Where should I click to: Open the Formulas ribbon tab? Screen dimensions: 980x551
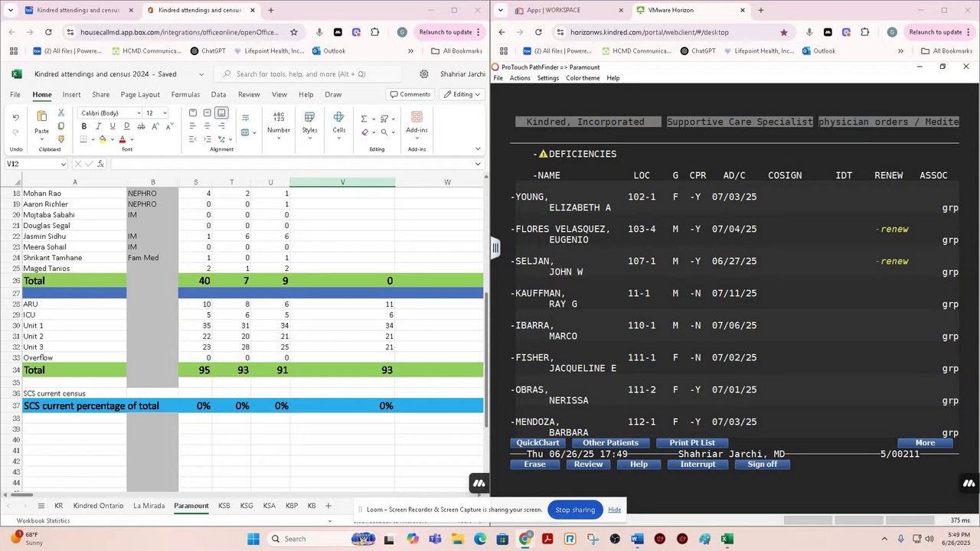tap(185, 94)
